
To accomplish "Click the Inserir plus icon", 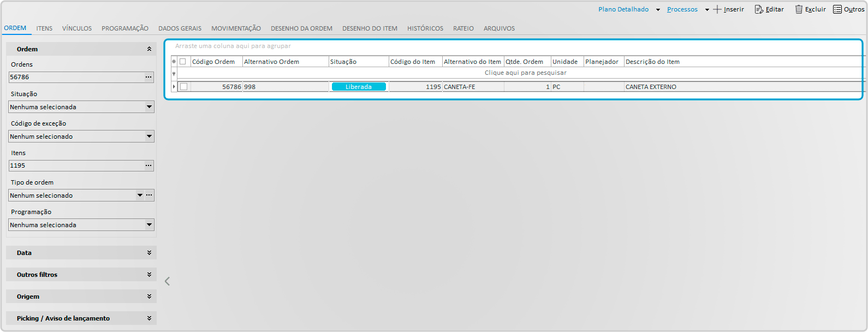I will click(717, 9).
